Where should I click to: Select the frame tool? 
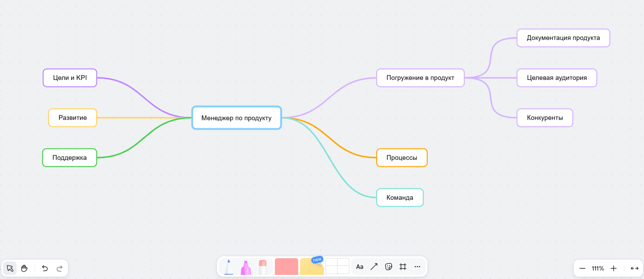tap(403, 267)
